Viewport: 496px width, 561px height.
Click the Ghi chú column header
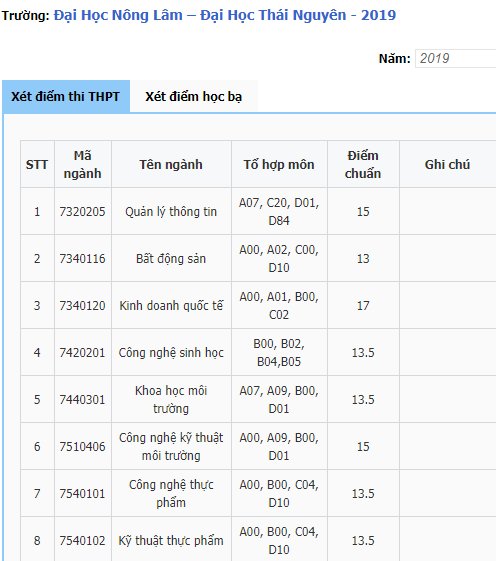coord(448,164)
